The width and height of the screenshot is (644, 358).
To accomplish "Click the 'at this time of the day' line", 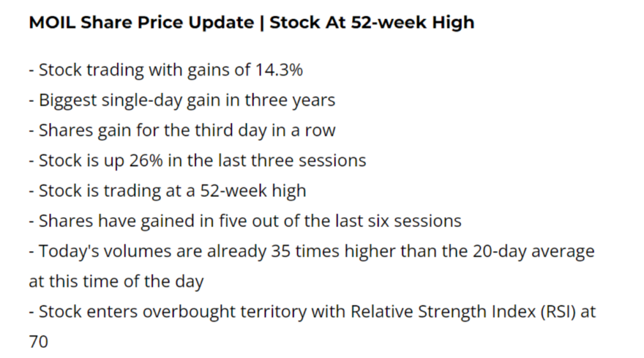I will (116, 281).
